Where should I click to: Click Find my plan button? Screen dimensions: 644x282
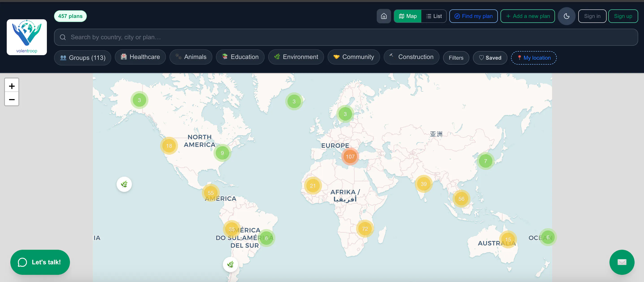tap(473, 16)
